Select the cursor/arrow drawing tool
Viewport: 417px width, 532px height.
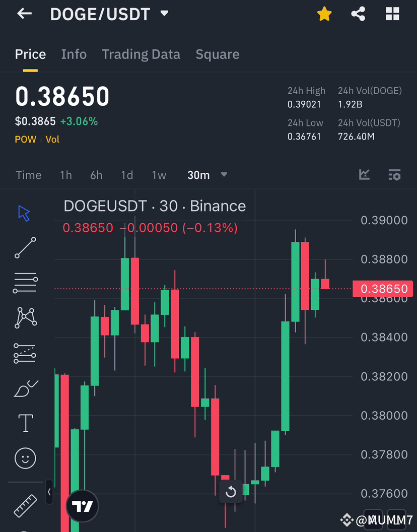tap(24, 213)
